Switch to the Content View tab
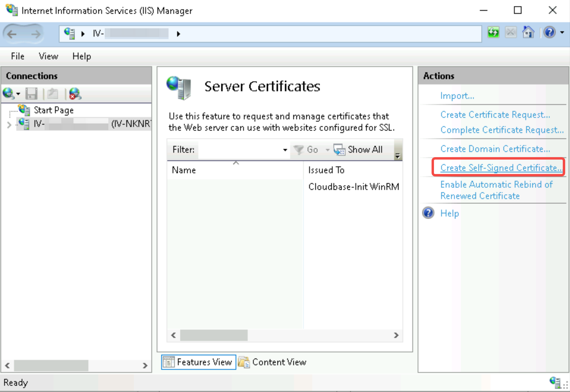Image resolution: width=570 pixels, height=392 pixels. coord(272,362)
